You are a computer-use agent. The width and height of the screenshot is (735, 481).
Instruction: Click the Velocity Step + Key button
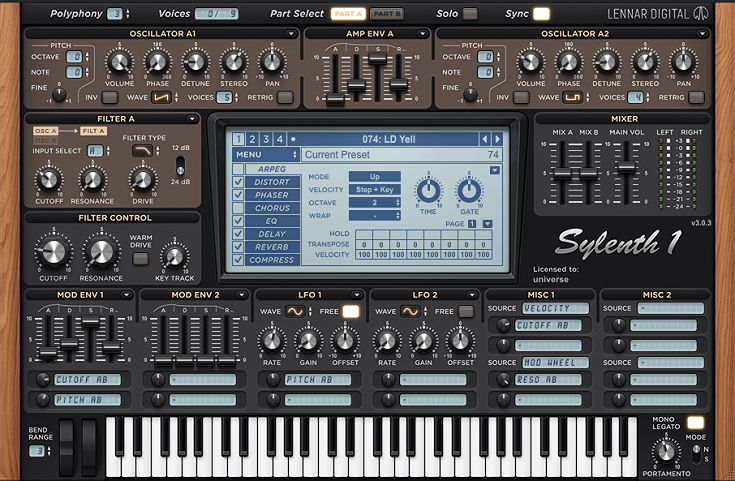[375, 190]
